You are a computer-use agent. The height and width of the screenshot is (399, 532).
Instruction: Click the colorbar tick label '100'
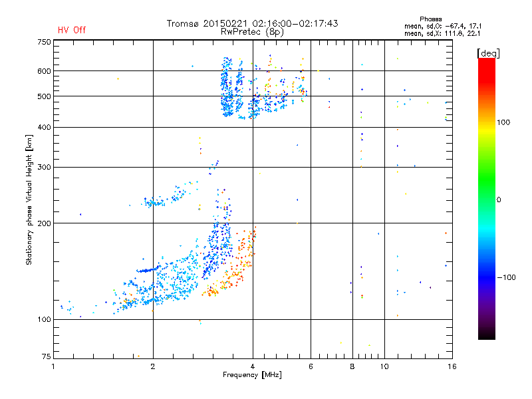coord(503,122)
